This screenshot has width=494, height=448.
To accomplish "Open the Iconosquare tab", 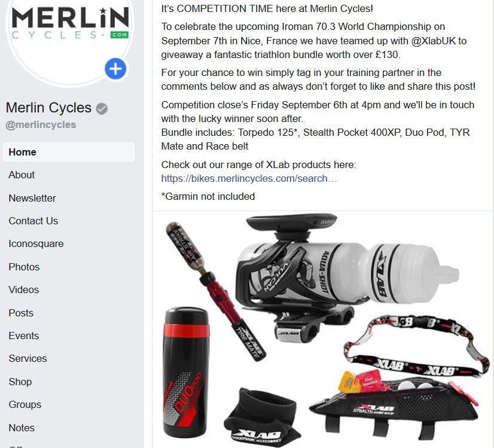I will [x=36, y=243].
